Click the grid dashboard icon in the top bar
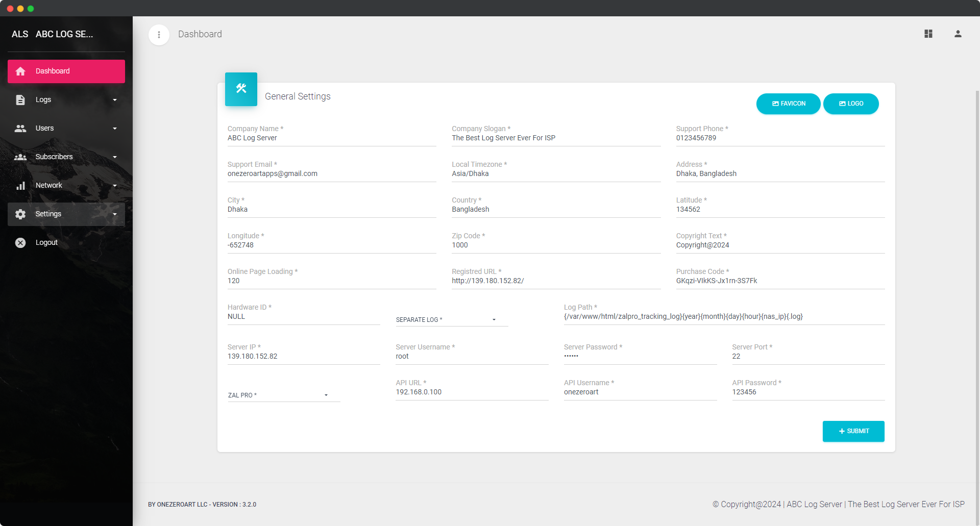 (x=928, y=34)
